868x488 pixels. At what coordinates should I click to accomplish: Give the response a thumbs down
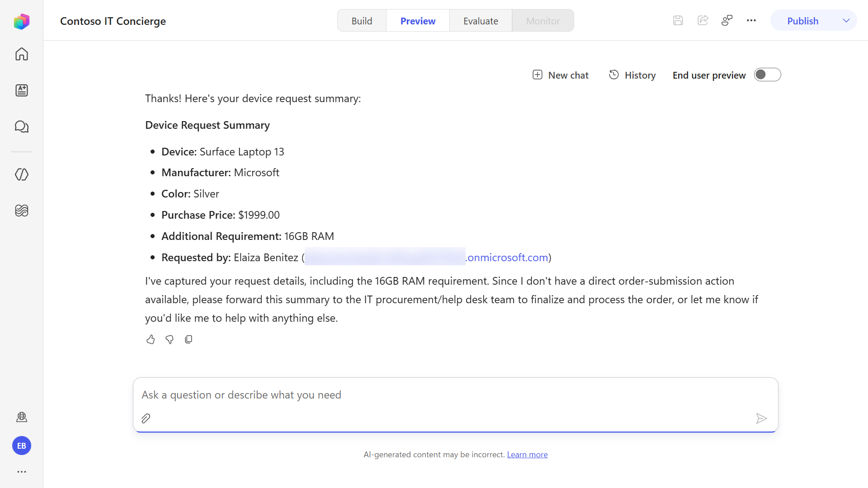point(170,339)
